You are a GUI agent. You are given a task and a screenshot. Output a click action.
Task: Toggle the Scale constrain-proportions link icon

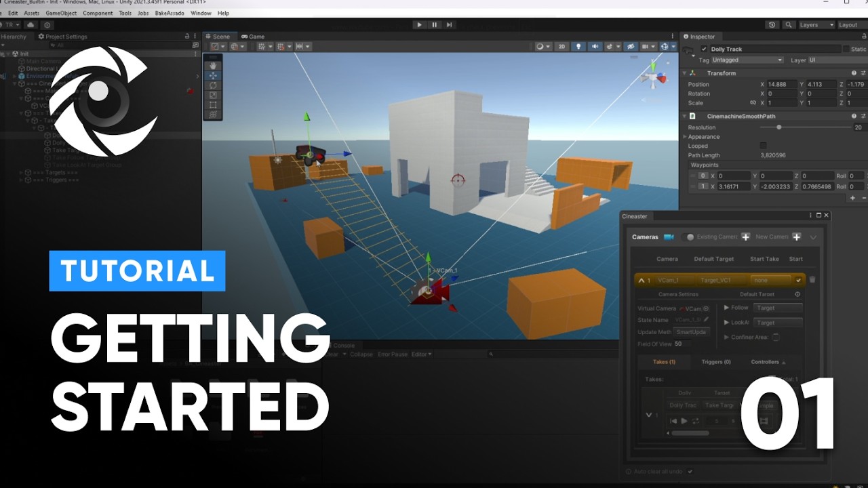tap(753, 103)
